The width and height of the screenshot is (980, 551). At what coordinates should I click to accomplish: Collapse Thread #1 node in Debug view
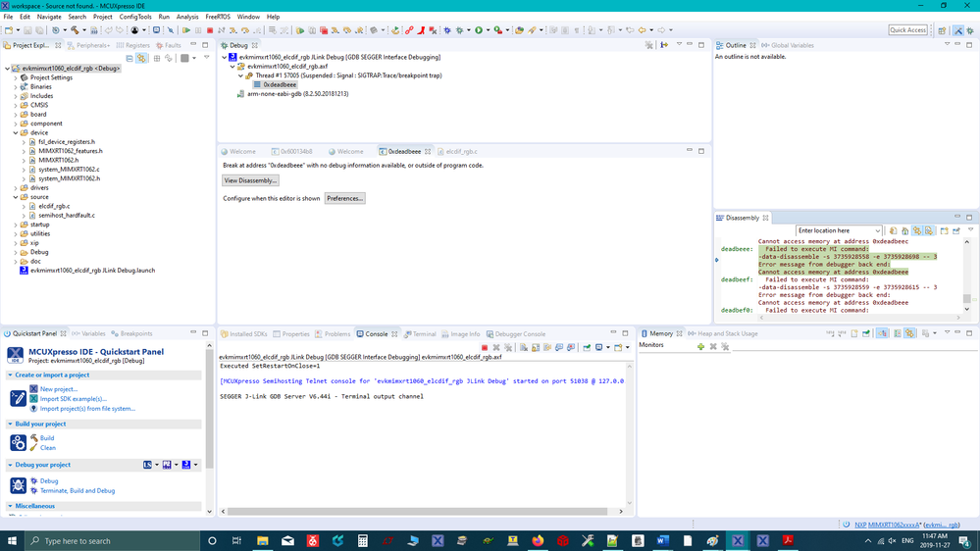click(x=240, y=75)
